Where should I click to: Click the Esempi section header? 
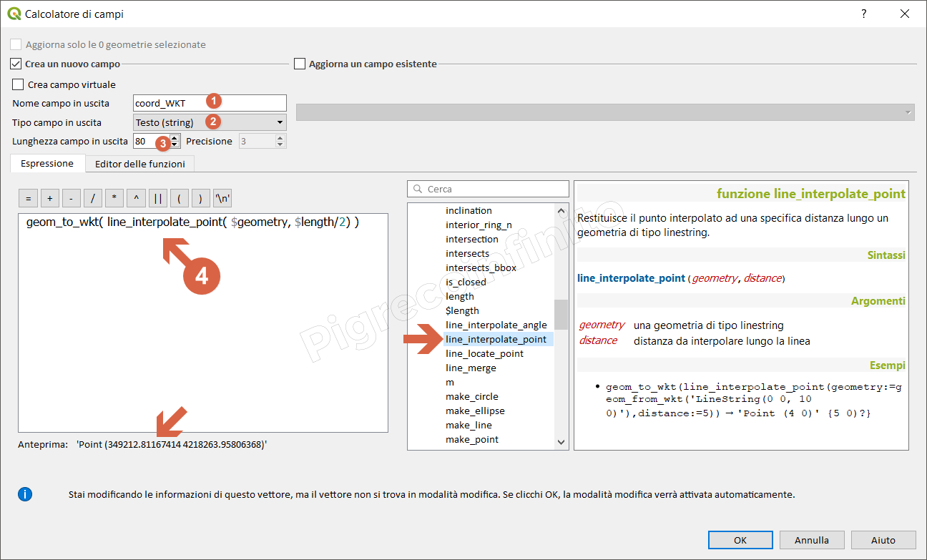point(888,365)
